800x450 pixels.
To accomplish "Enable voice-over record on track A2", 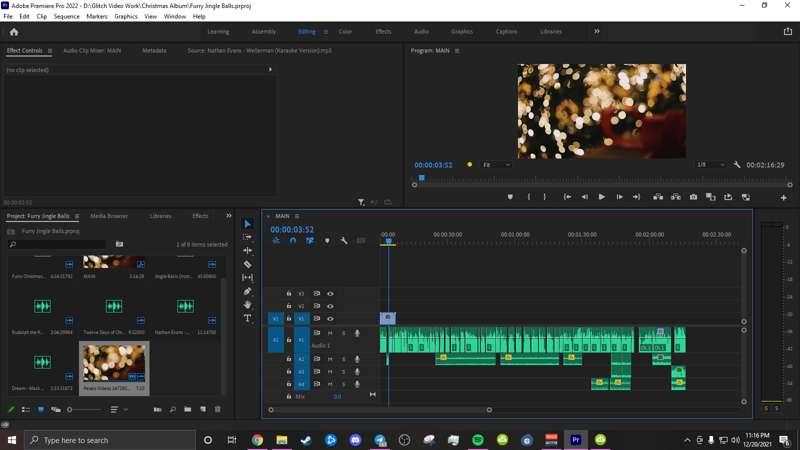I will pyautogui.click(x=357, y=359).
